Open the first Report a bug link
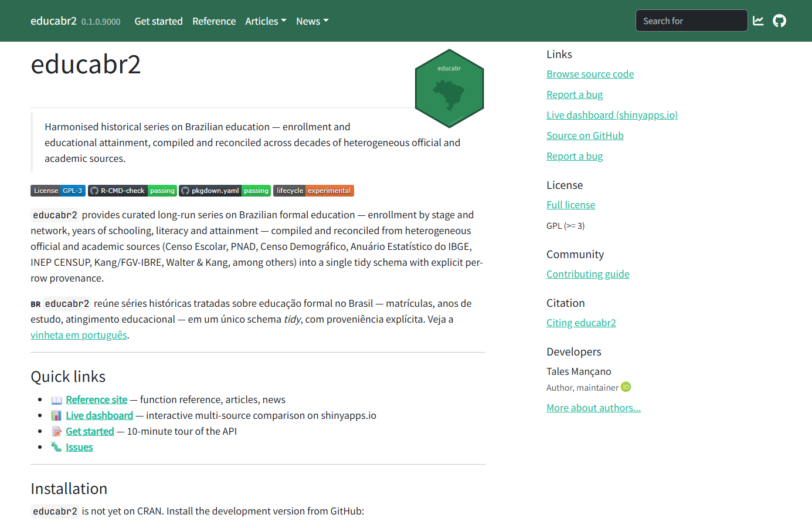The height and width of the screenshot is (528, 812). click(575, 94)
